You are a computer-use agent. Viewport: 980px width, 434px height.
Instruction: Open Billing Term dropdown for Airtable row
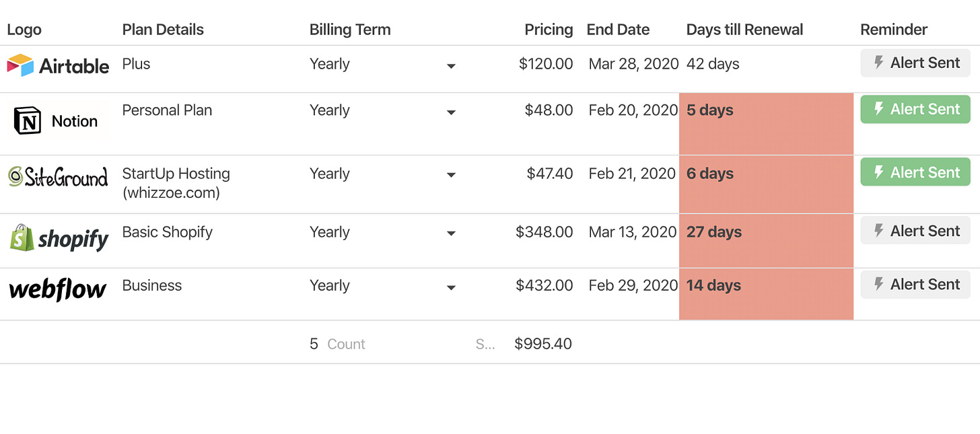[x=451, y=66]
